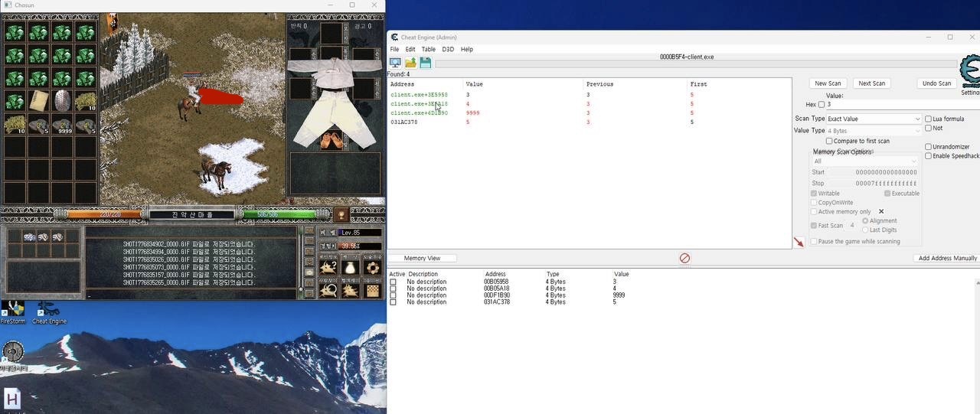Tick the Not checkbox
Image resolution: width=980 pixels, height=414 pixels.
click(929, 129)
